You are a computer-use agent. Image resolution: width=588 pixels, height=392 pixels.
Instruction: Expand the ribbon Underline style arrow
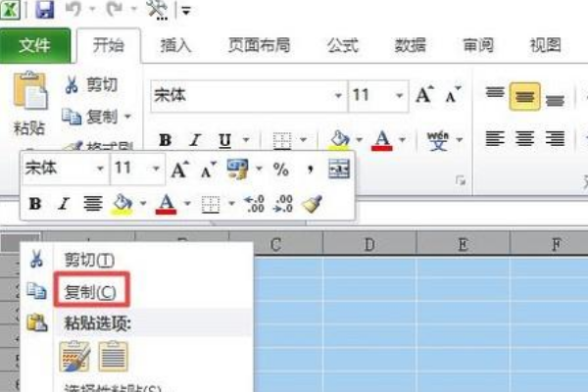click(x=246, y=140)
